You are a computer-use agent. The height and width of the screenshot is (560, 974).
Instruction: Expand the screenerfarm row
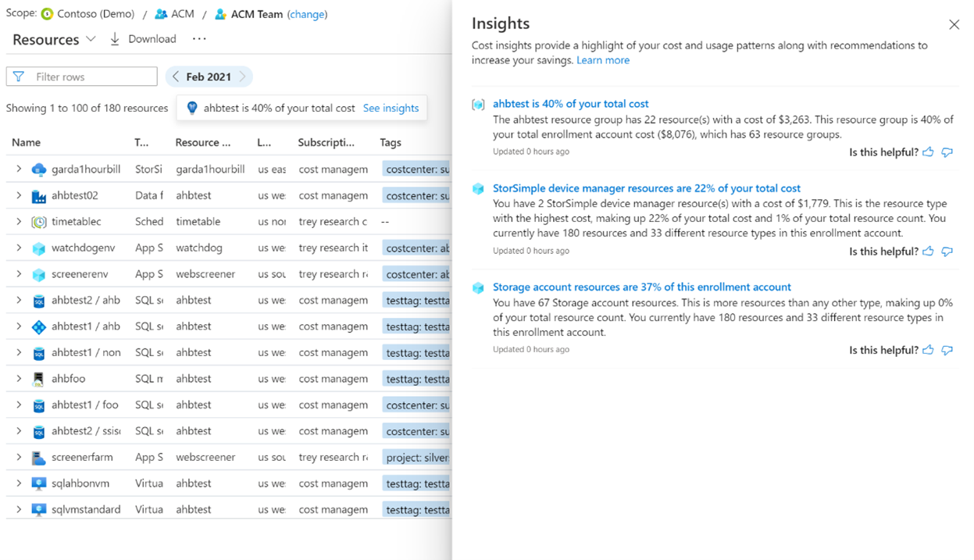point(19,457)
